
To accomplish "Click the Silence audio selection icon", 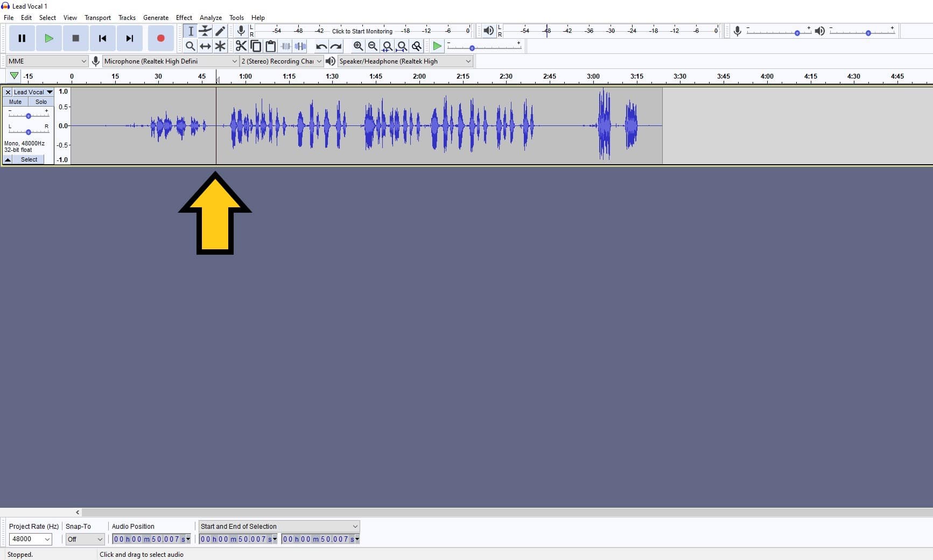I will click(300, 46).
